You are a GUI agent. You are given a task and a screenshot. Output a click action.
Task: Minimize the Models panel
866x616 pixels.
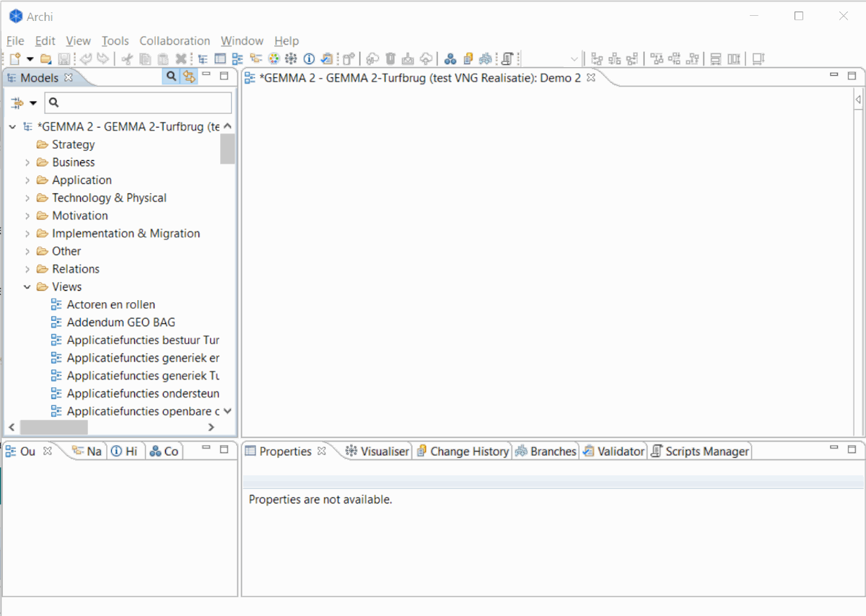[x=206, y=74]
